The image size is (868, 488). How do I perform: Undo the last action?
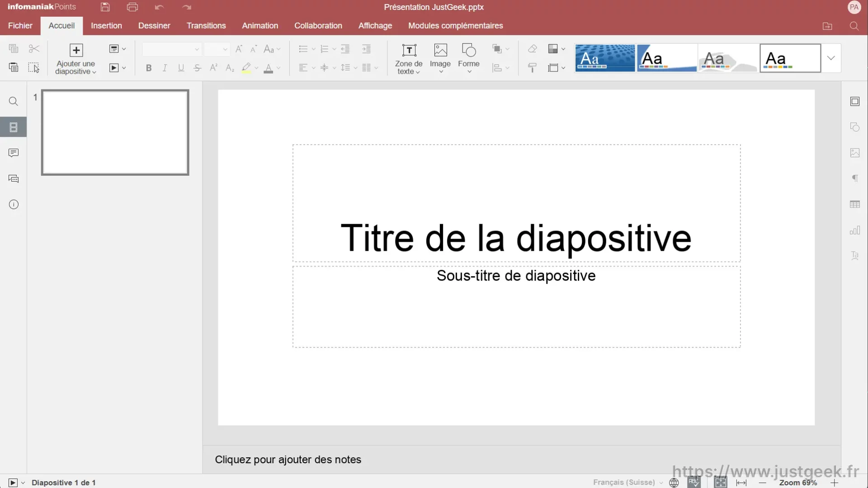tap(159, 7)
